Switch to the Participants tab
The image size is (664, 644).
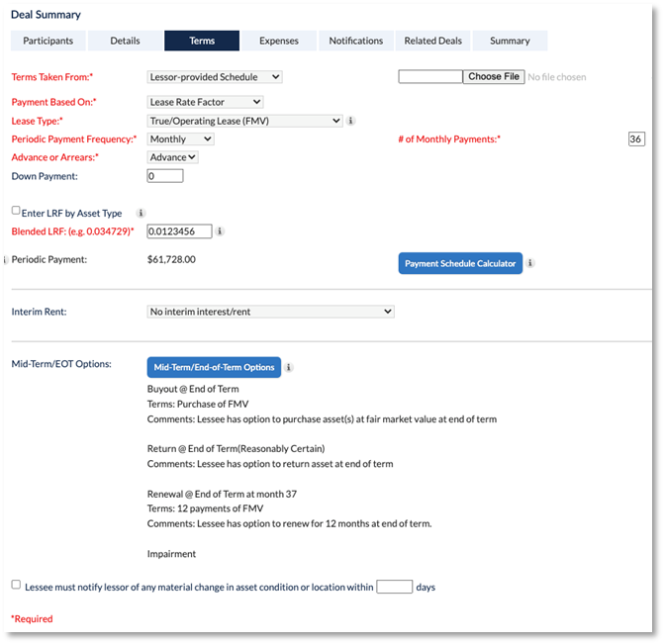[48, 41]
